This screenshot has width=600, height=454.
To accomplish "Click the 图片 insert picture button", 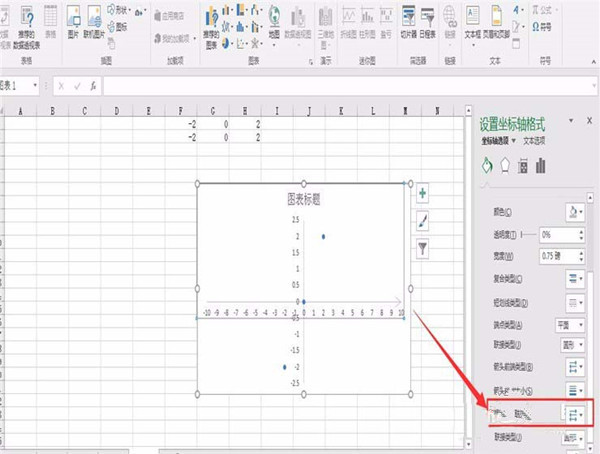I will click(x=72, y=22).
